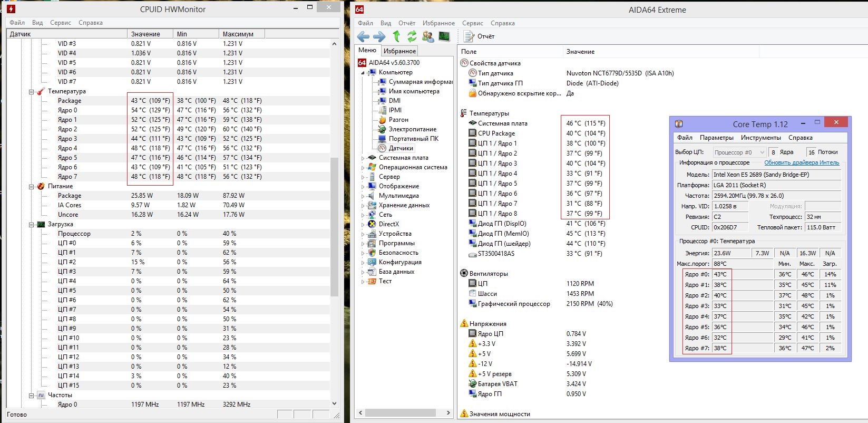The image size is (868, 423).
Task: Open Параметры menu in Core Temp
Action: (717, 138)
